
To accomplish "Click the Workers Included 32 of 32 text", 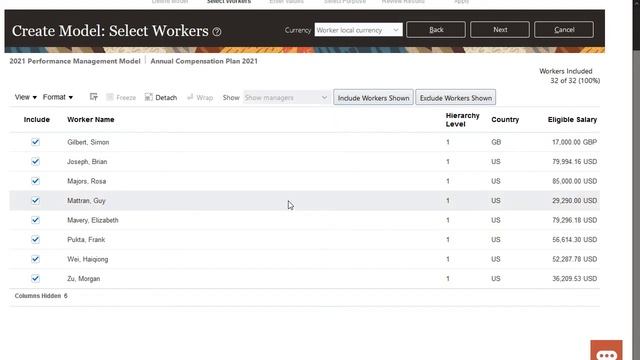I will pyautogui.click(x=570, y=76).
